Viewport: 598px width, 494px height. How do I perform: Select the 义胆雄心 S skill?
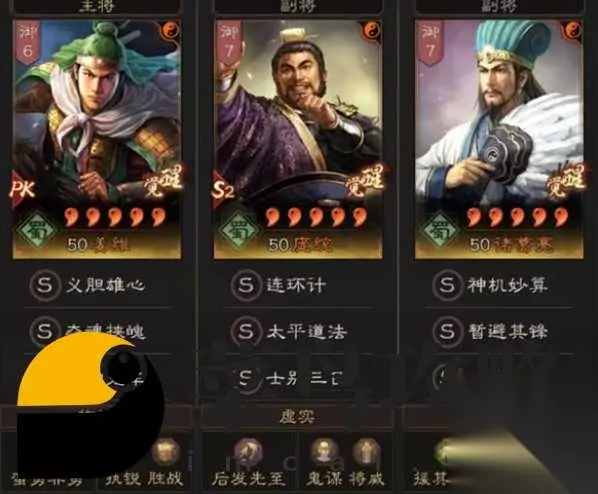pos(88,285)
